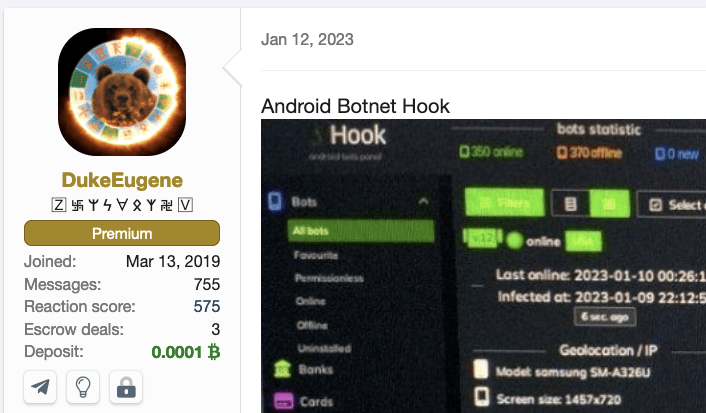Click the Cards icon in sidebar
706x413 pixels.
[283, 401]
